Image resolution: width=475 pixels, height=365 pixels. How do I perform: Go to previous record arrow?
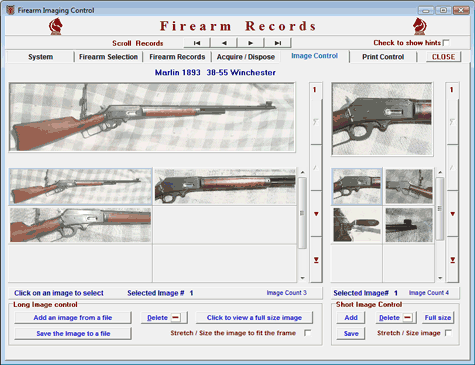tap(224, 43)
